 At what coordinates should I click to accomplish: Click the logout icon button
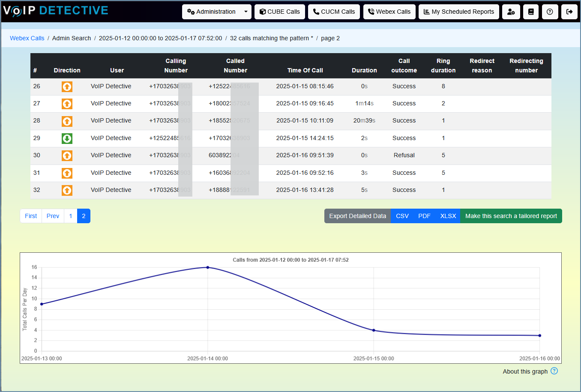click(569, 12)
